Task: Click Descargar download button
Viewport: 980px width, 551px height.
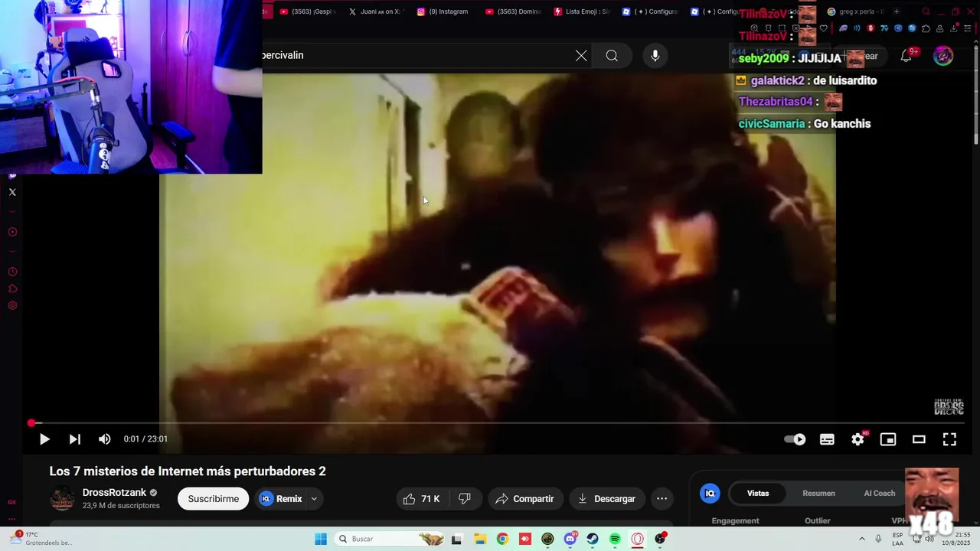Action: [607, 499]
